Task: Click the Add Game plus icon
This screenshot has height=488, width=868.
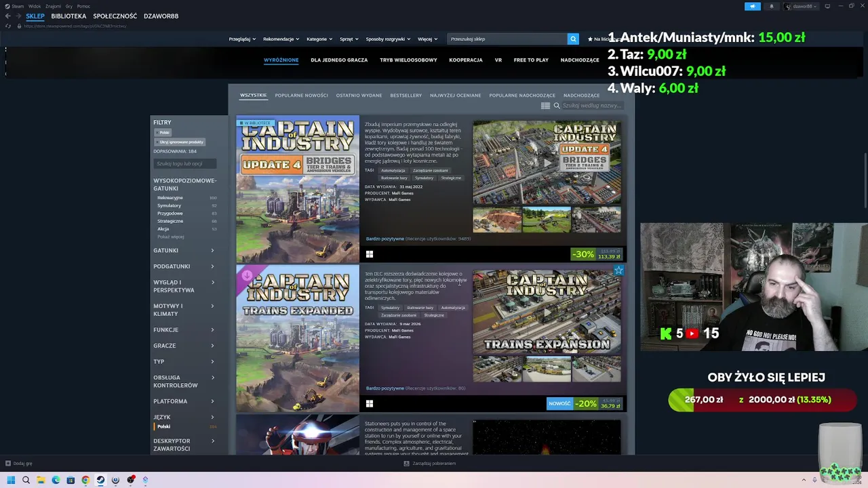Action: [x=8, y=464]
